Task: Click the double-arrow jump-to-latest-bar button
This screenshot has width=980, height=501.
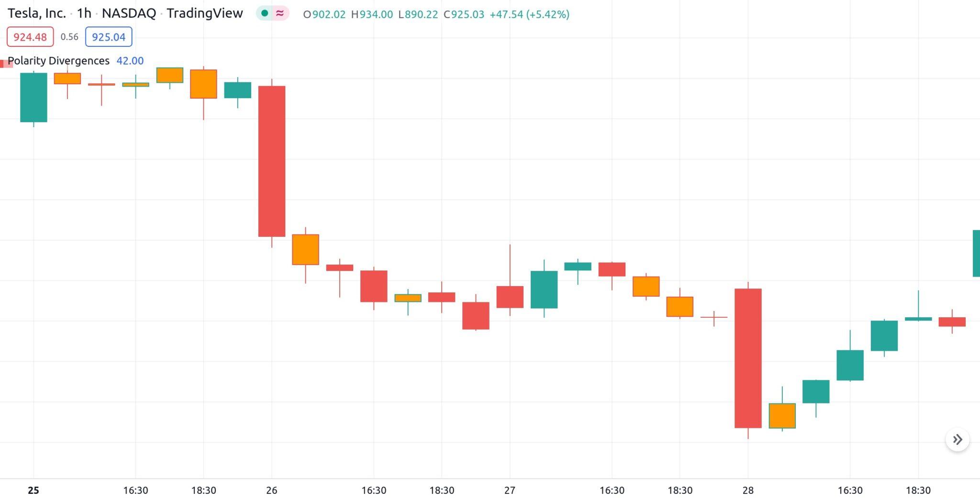Action: pyautogui.click(x=957, y=439)
